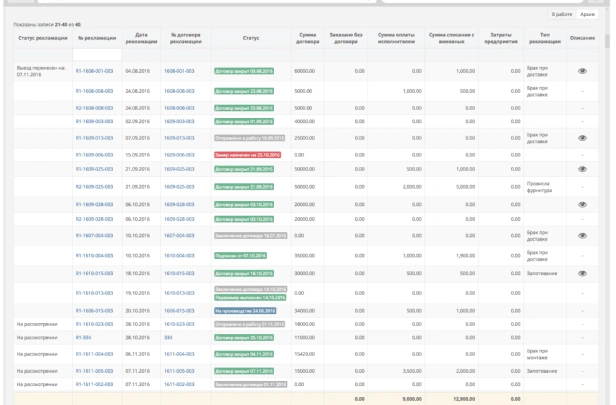Open contract link 1610-023-003
The width and height of the screenshot is (616, 405).
click(179, 324)
